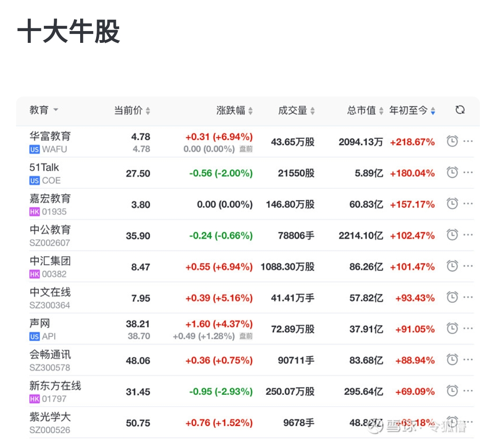The height and width of the screenshot is (448, 502).
Task: Click the -0.95 (-2.93%) change value
Action: [221, 391]
